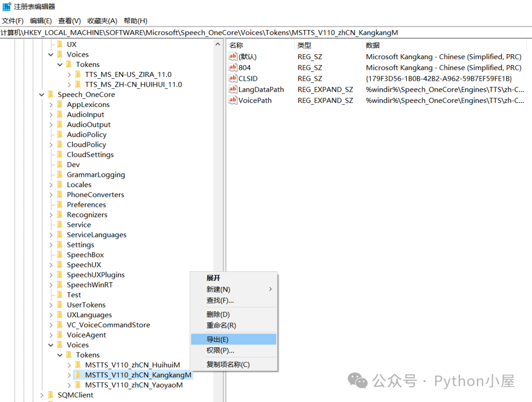
Task: Open the 收藏夹(A) menu
Action: [x=102, y=21]
